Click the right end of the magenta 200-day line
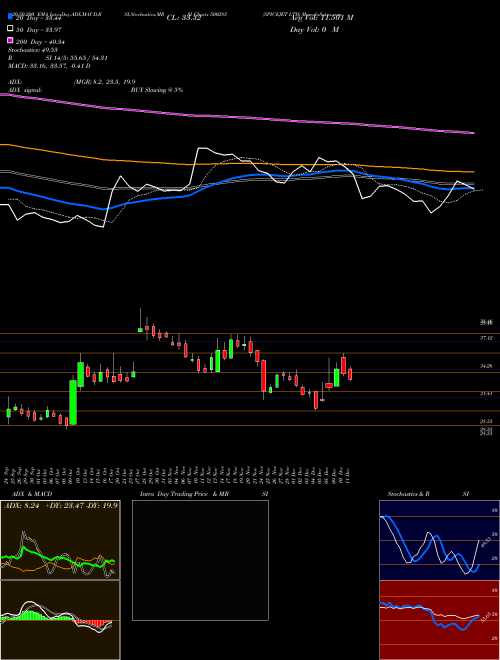The image size is (500, 660). pos(473,133)
